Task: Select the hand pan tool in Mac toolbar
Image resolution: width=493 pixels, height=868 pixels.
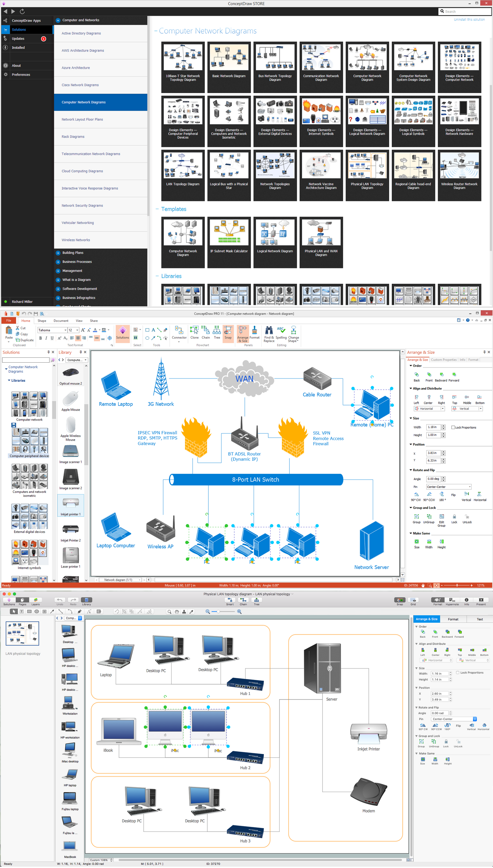Action: pyautogui.click(x=177, y=612)
